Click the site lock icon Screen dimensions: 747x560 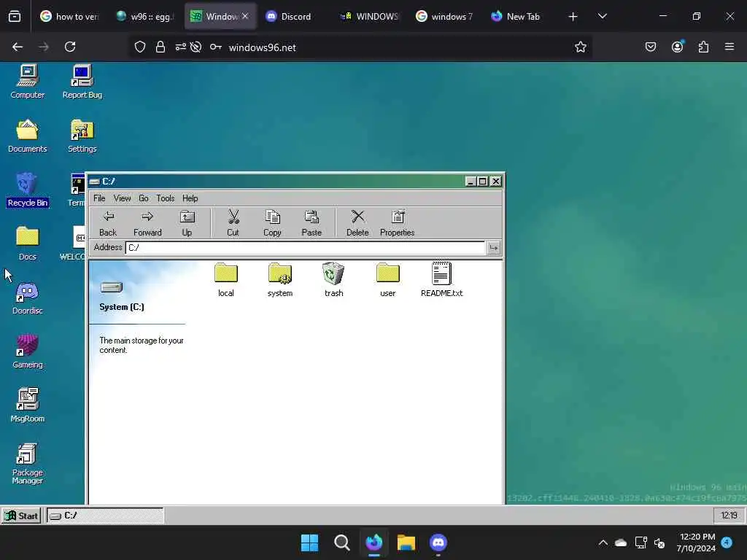(x=160, y=47)
